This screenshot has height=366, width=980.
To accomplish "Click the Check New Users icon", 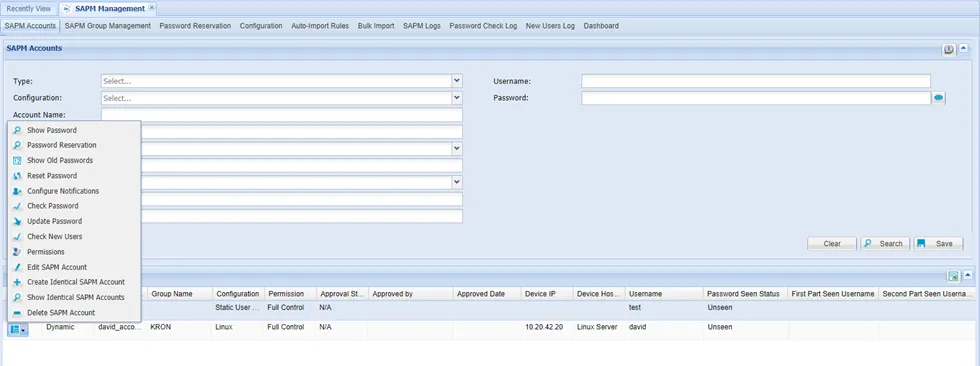I will pyautogui.click(x=18, y=237).
